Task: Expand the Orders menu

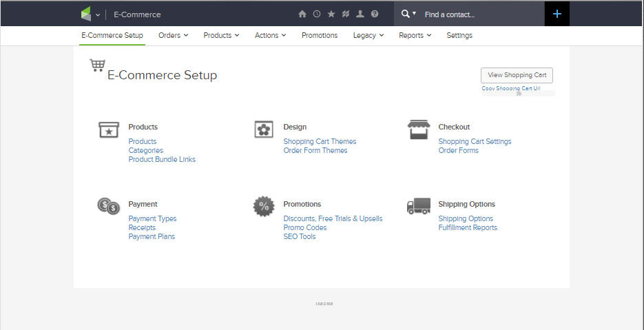Action: tap(174, 35)
